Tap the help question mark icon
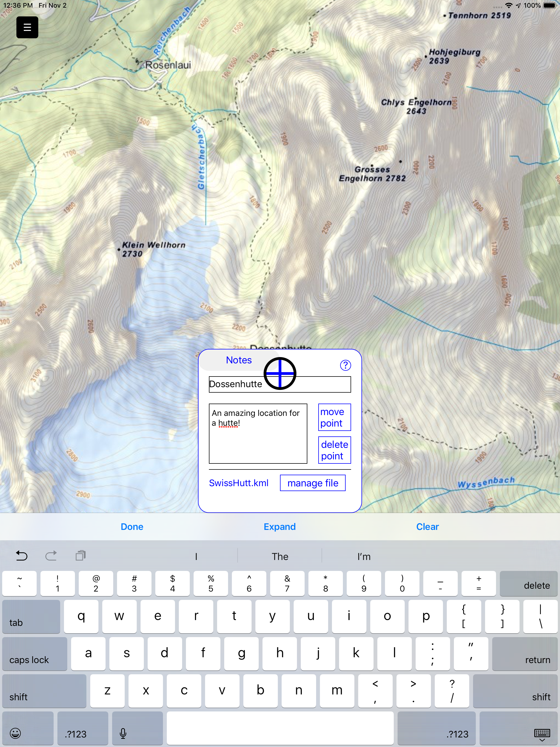Image resolution: width=560 pixels, height=747 pixels. click(345, 365)
